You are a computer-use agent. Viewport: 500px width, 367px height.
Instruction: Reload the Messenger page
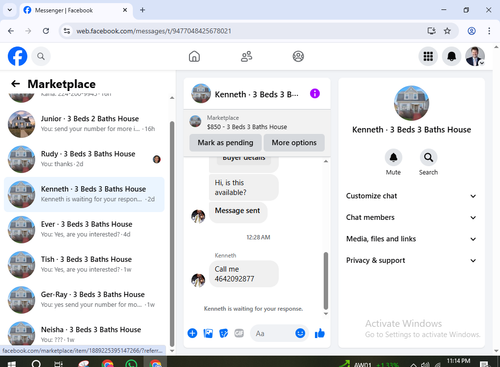46,31
